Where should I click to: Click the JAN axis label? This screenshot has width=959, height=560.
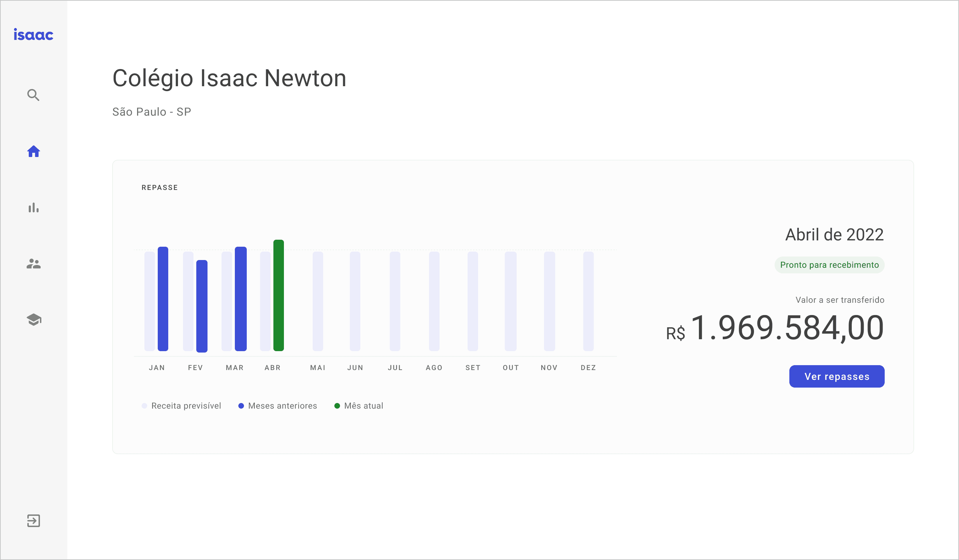click(157, 368)
